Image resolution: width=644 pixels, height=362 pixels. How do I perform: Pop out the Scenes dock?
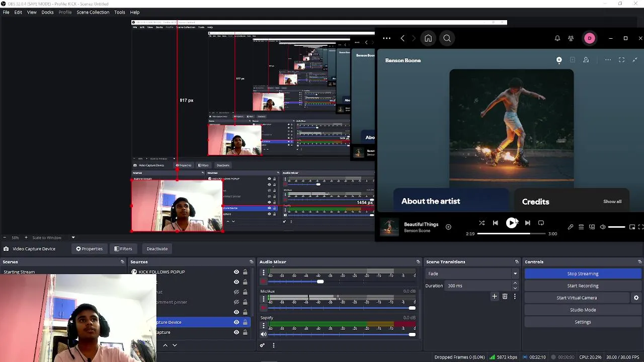click(122, 262)
